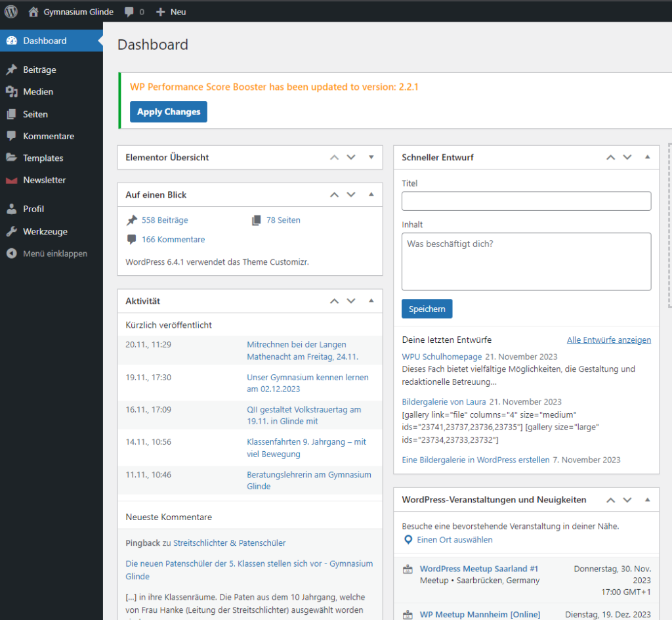The image size is (672, 620).
Task: Toggle the Elementor Übersicht panel open
Action: pos(371,158)
